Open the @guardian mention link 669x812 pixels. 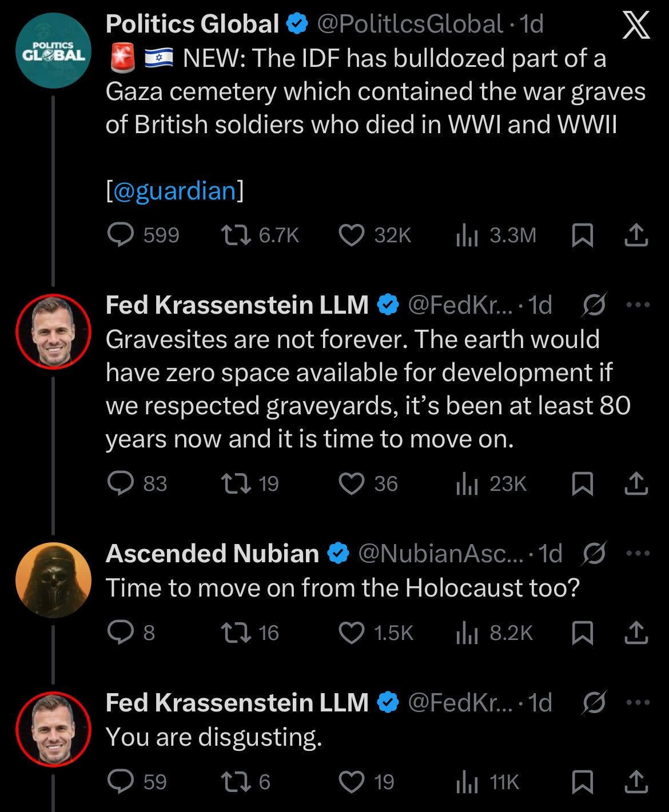click(174, 190)
